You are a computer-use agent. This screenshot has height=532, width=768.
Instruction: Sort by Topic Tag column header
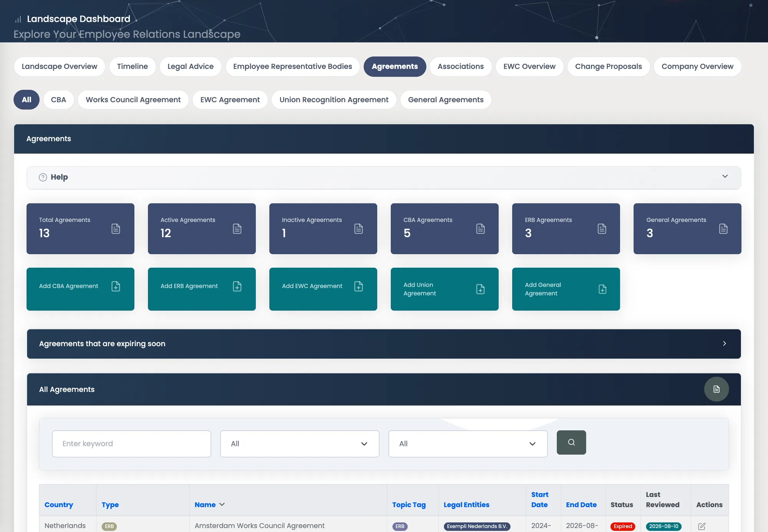coord(409,505)
